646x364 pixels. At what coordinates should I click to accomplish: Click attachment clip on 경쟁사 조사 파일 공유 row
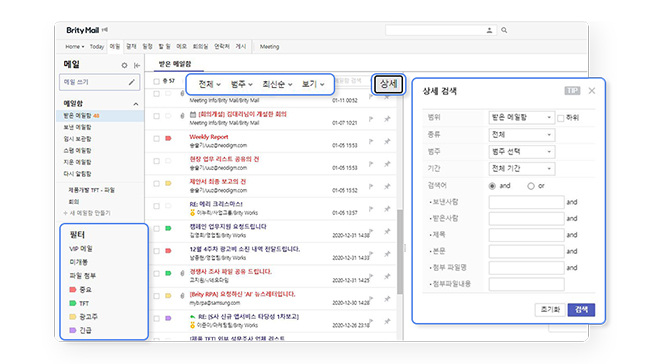182,273
